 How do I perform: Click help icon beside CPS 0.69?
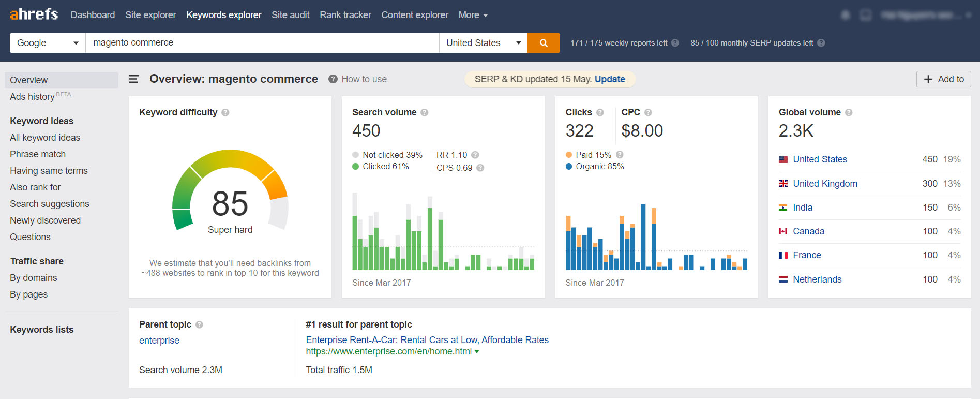point(480,168)
